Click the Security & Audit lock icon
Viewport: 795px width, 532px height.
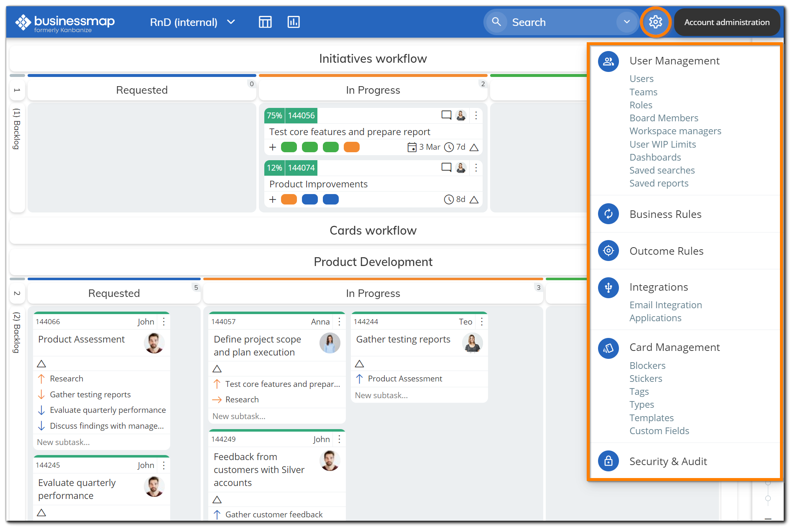608,461
